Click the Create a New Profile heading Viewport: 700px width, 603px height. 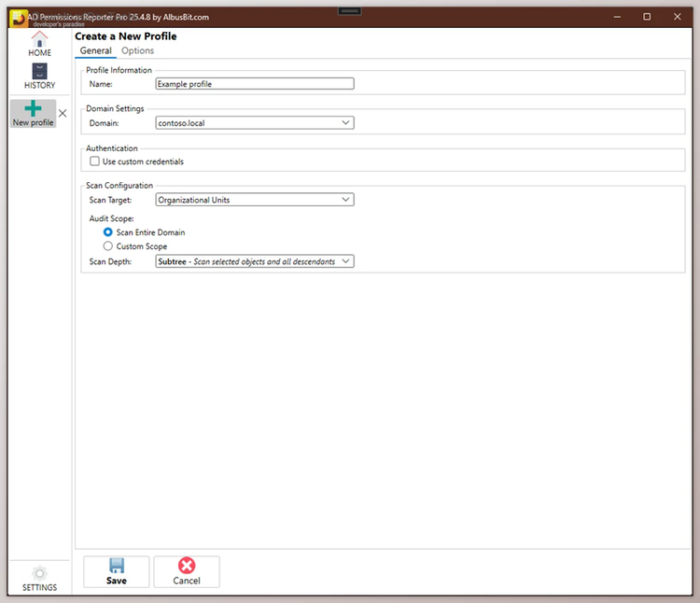pyautogui.click(x=125, y=36)
